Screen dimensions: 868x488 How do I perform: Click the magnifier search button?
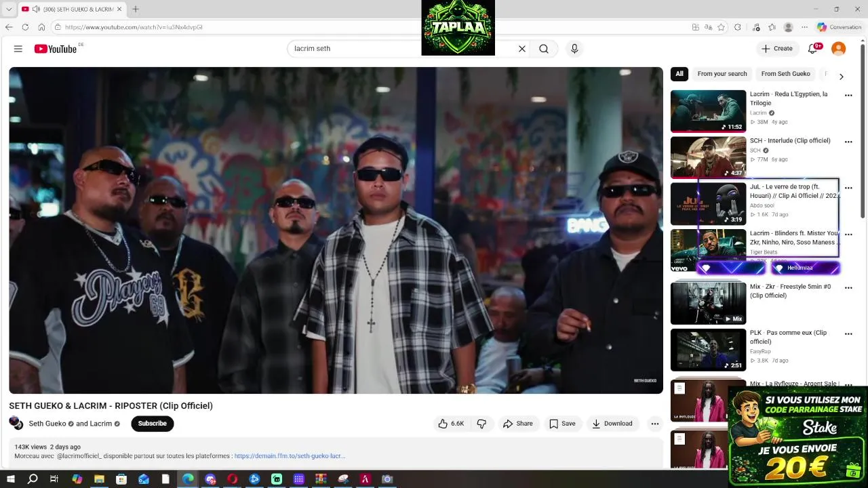tap(544, 49)
